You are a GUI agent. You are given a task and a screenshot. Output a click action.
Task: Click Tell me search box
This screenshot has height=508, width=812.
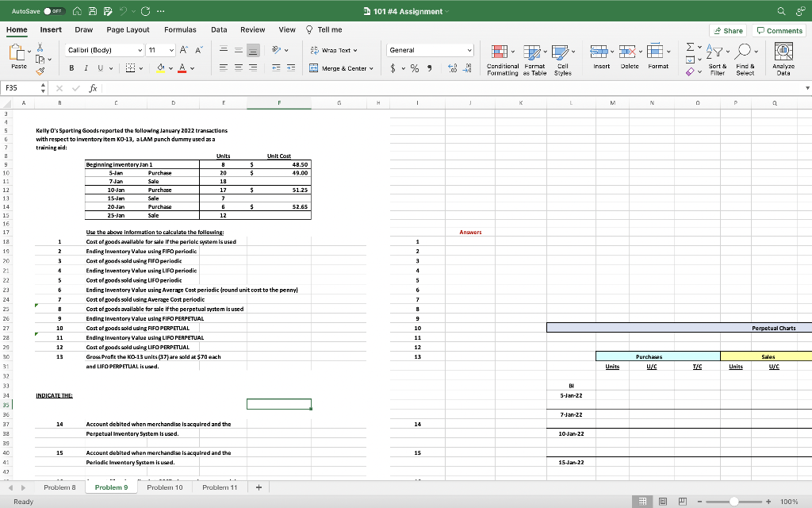[x=324, y=30]
